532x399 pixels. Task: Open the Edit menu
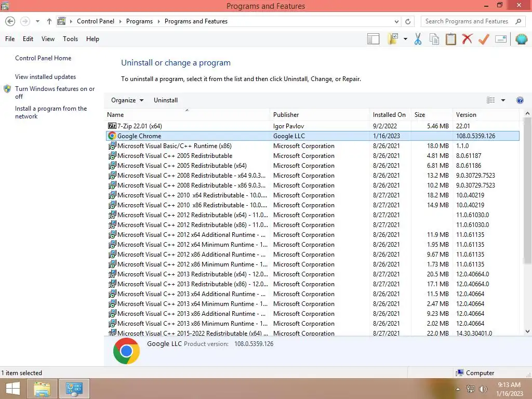click(28, 39)
